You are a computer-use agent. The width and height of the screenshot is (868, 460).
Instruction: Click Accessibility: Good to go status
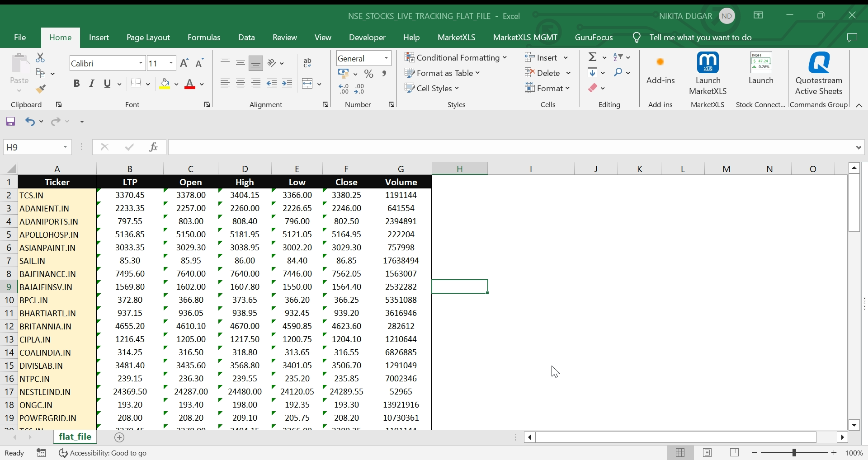103,453
